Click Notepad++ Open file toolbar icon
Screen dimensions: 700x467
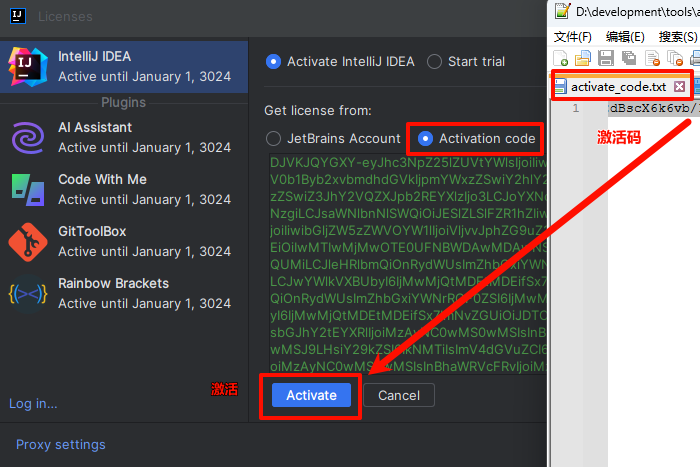[x=584, y=58]
